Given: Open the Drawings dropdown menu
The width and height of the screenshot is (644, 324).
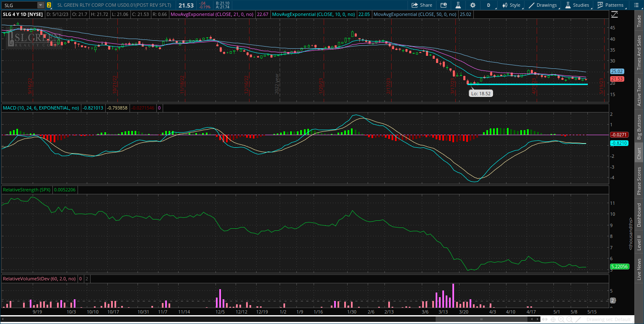Looking at the screenshot, I should coord(543,5).
